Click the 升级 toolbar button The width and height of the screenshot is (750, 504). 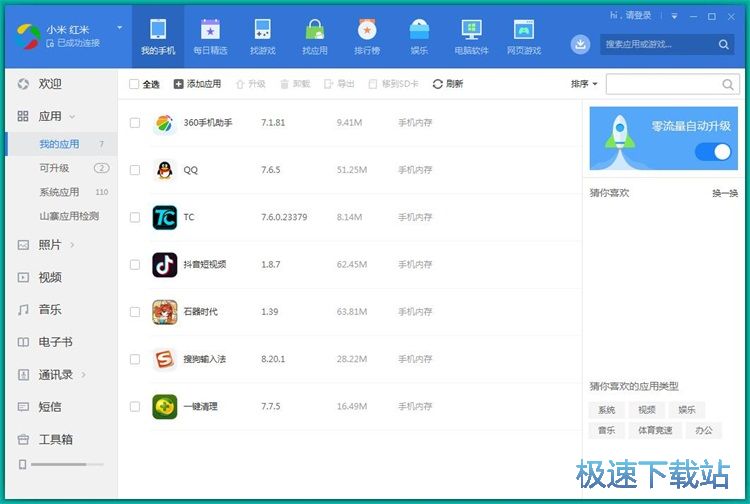pyautogui.click(x=251, y=84)
